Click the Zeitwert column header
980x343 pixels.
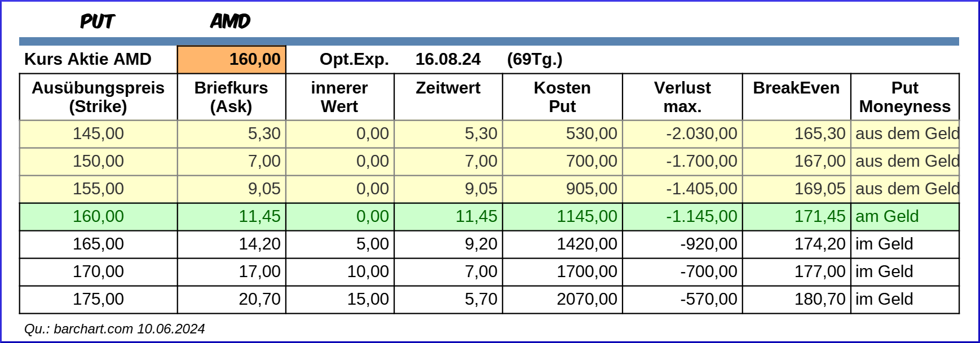coord(448,88)
